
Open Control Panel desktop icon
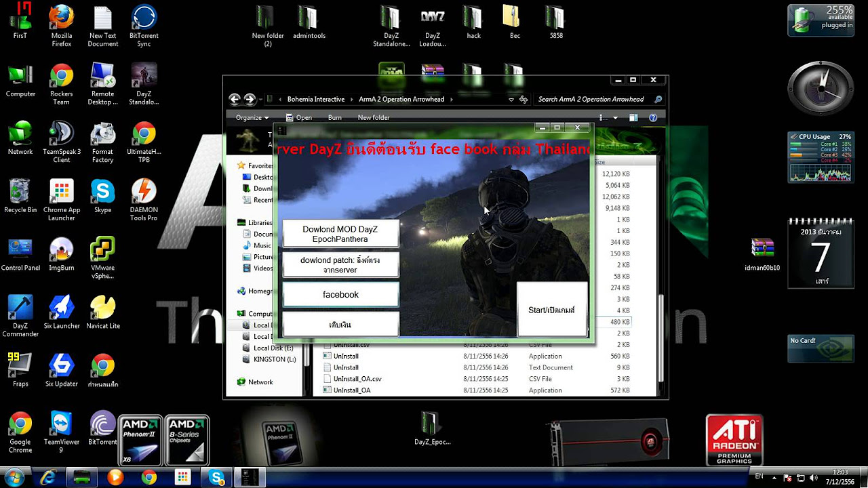(20, 253)
